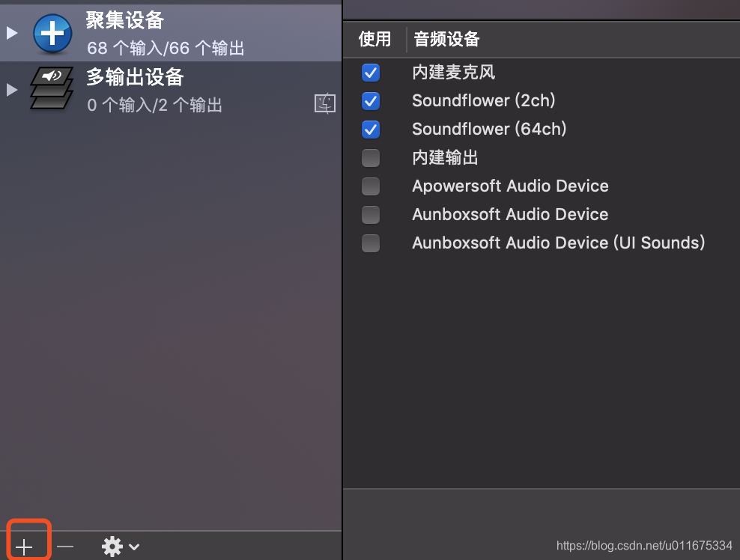Viewport: 740px width, 560px height.
Task: Expand the 聚集设备 disclosure triangle
Action: (x=11, y=33)
